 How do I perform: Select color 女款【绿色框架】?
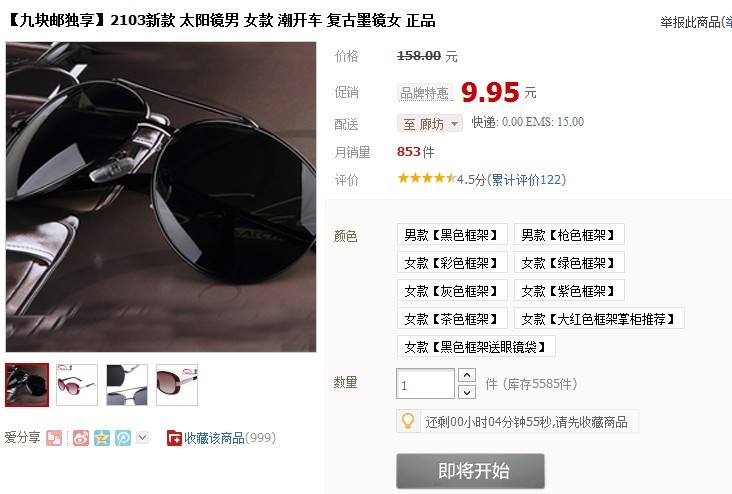[x=569, y=262]
